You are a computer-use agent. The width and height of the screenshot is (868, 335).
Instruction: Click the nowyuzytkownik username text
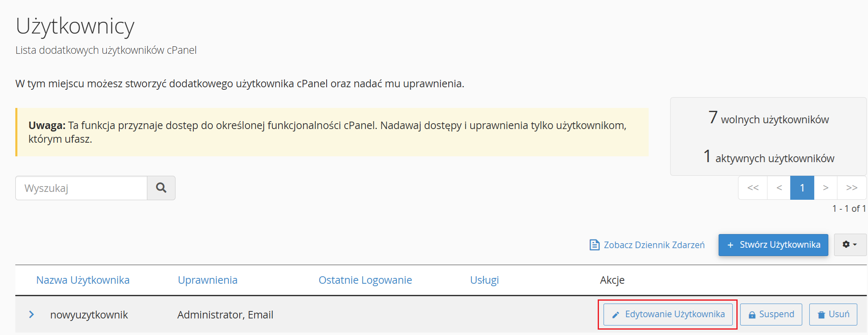pyautogui.click(x=89, y=315)
